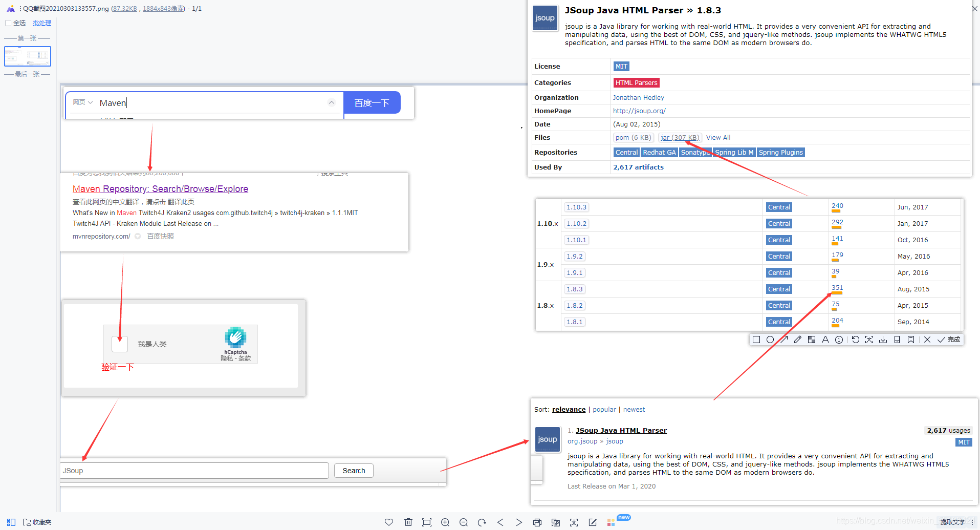This screenshot has height=530, width=980.
Task: Download the pom (6 KB) file
Action: click(x=634, y=138)
